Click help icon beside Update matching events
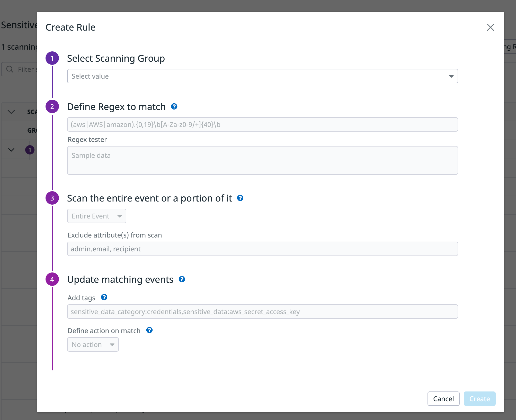This screenshot has height=420, width=516. tap(182, 279)
